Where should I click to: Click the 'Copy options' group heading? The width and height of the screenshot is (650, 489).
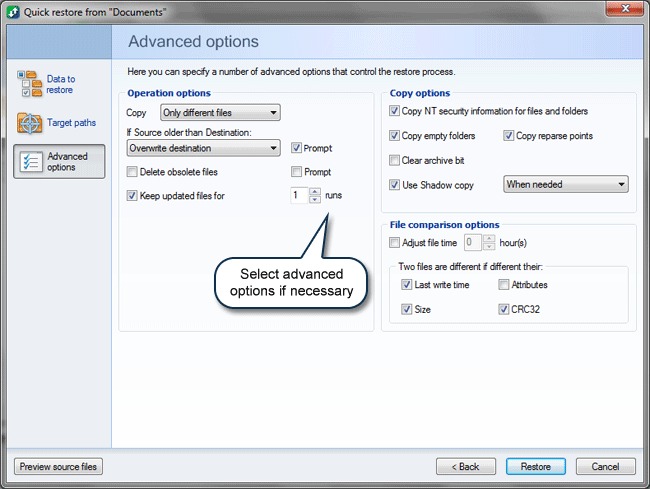coord(420,93)
